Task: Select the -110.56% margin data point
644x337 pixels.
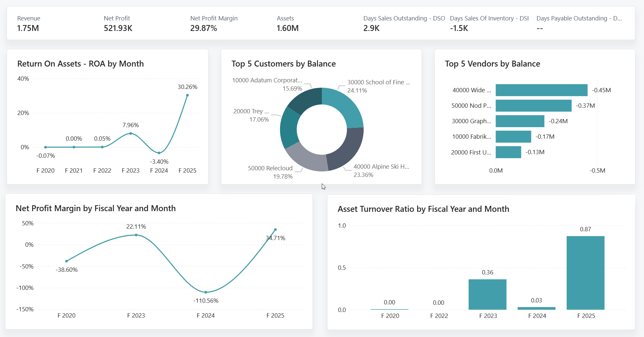Action: point(206,292)
